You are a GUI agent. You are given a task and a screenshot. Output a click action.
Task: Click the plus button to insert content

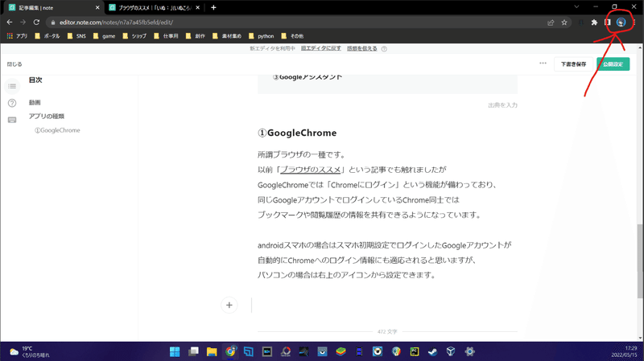(229, 306)
